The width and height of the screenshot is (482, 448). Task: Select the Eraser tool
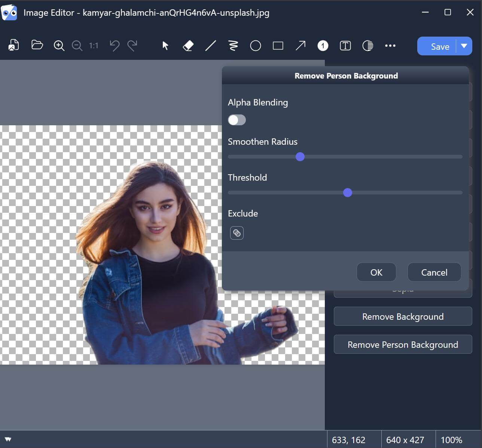[187, 46]
